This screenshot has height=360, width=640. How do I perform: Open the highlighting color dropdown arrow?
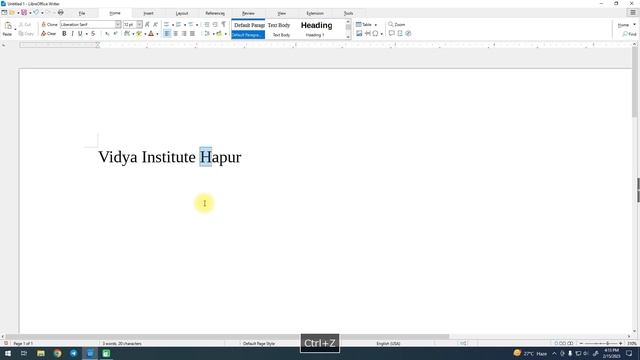tap(145, 34)
